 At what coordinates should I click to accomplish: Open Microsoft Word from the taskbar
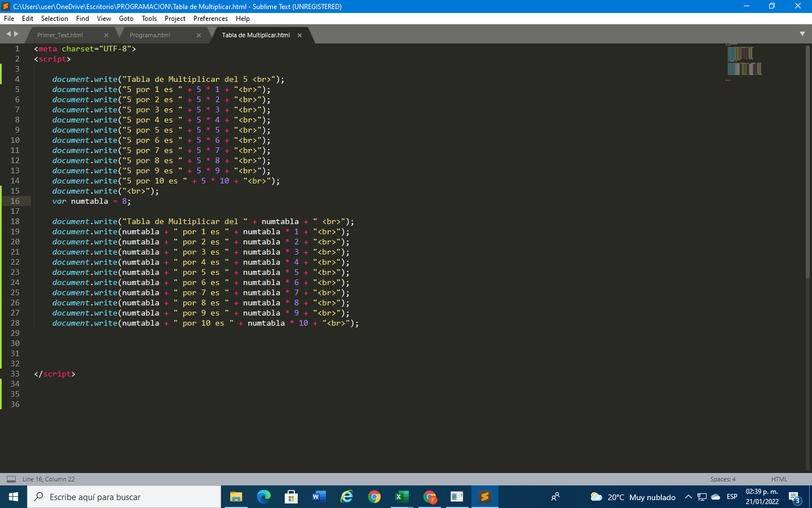coord(319,497)
